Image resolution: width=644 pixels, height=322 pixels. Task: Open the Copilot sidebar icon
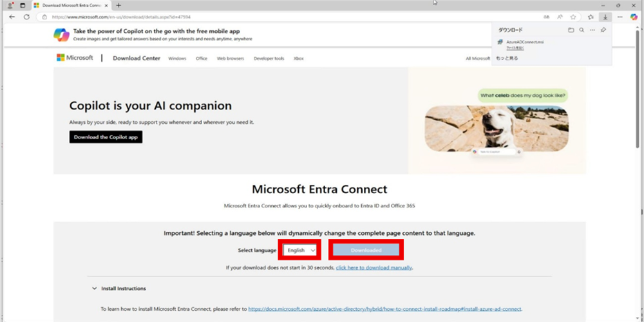click(x=634, y=17)
